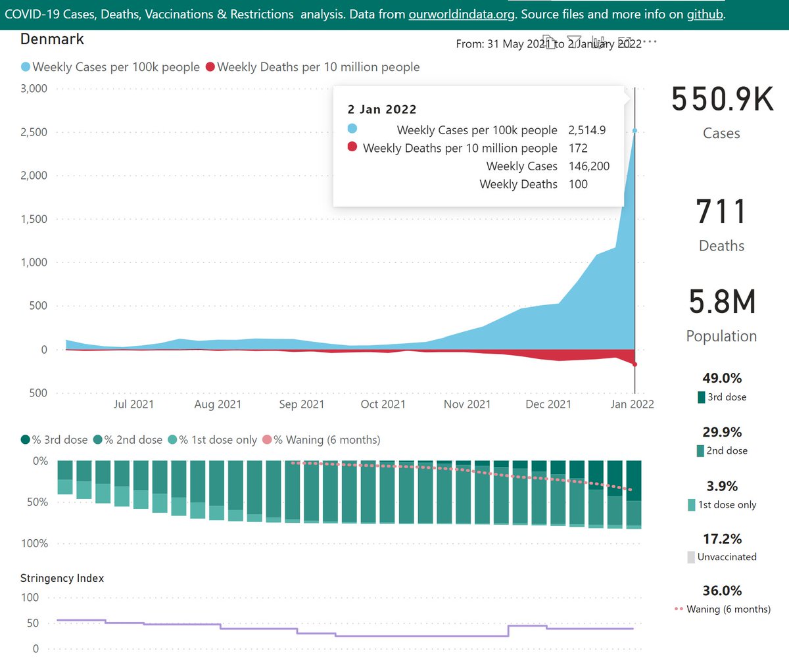This screenshot has height=672, width=789.
Task: Open the filter icon on the chart header
Action: 573,41
